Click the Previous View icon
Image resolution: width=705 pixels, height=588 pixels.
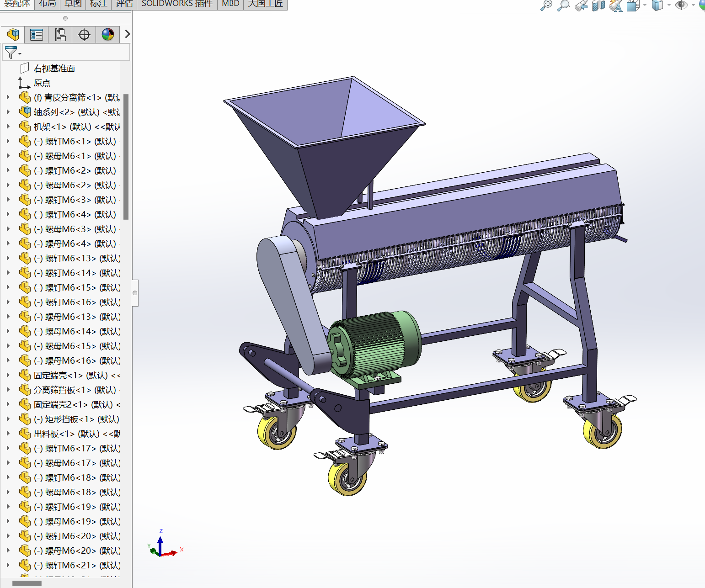pos(581,5)
